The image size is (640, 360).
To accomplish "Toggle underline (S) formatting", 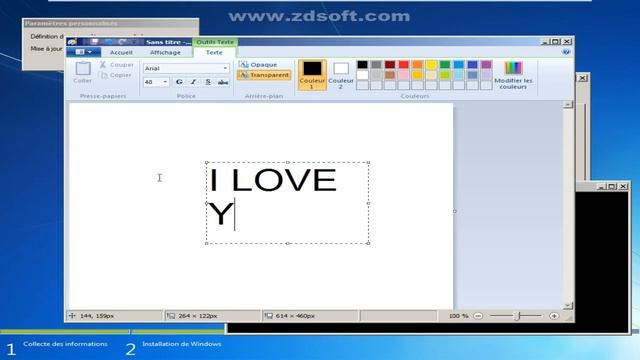I will click(x=208, y=82).
